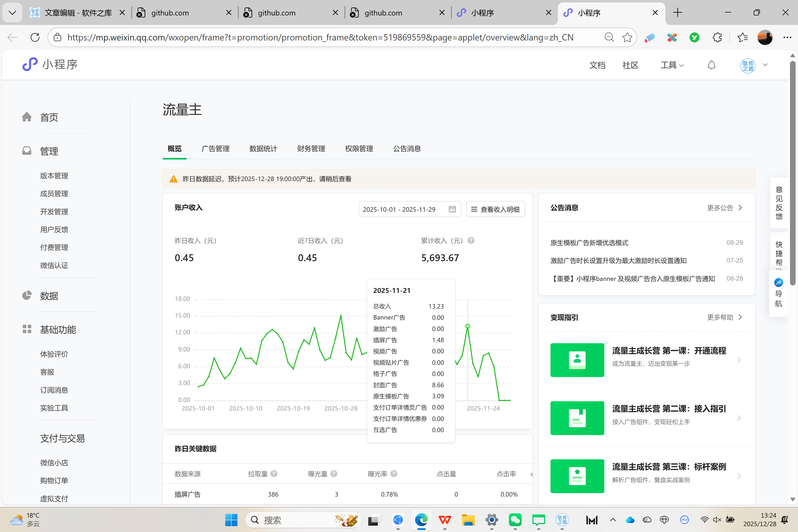Switch to the 广告管理 tab
The image size is (798, 532).
(x=215, y=149)
